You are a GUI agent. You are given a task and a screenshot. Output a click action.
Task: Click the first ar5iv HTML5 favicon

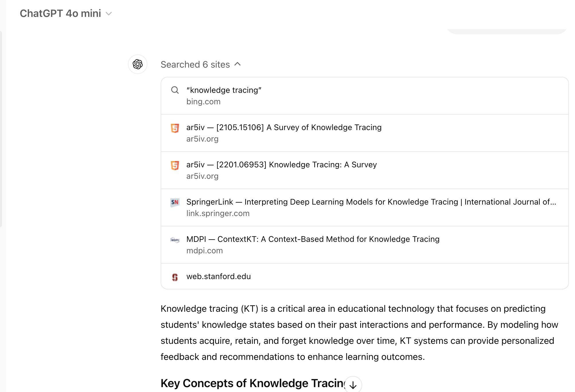(175, 128)
